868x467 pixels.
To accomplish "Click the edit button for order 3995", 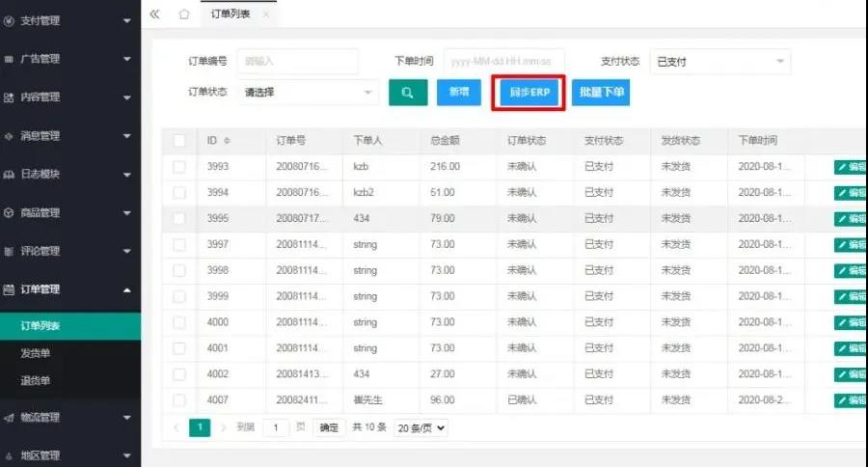I will tap(851, 219).
